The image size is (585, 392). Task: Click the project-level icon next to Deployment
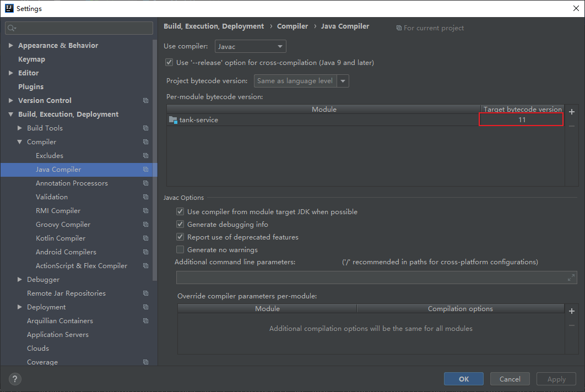pos(145,307)
